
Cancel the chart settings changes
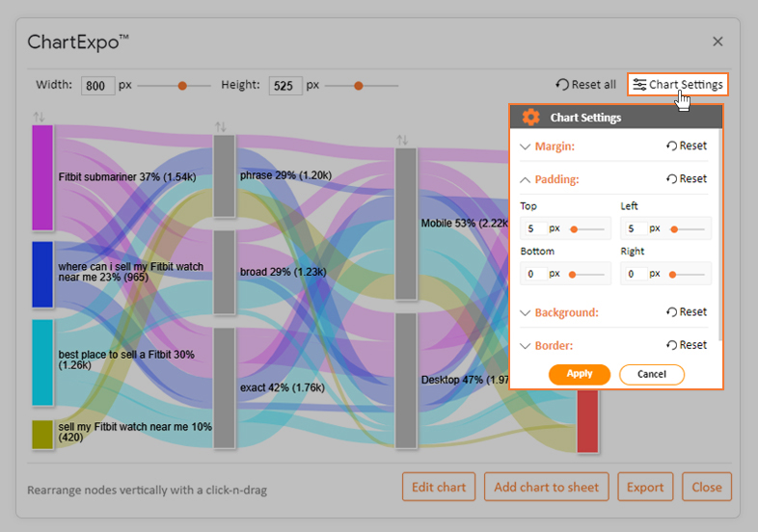pos(652,374)
